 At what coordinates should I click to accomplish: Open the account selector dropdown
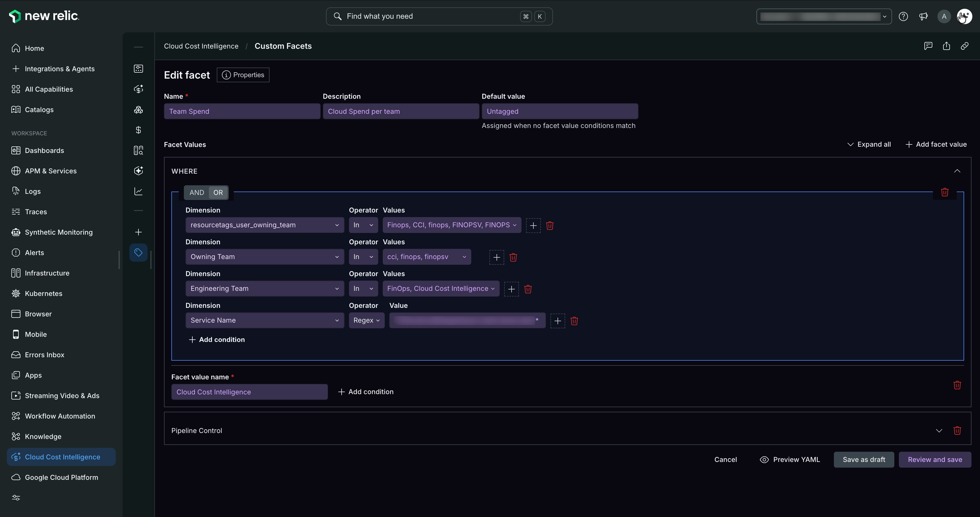pos(824,16)
